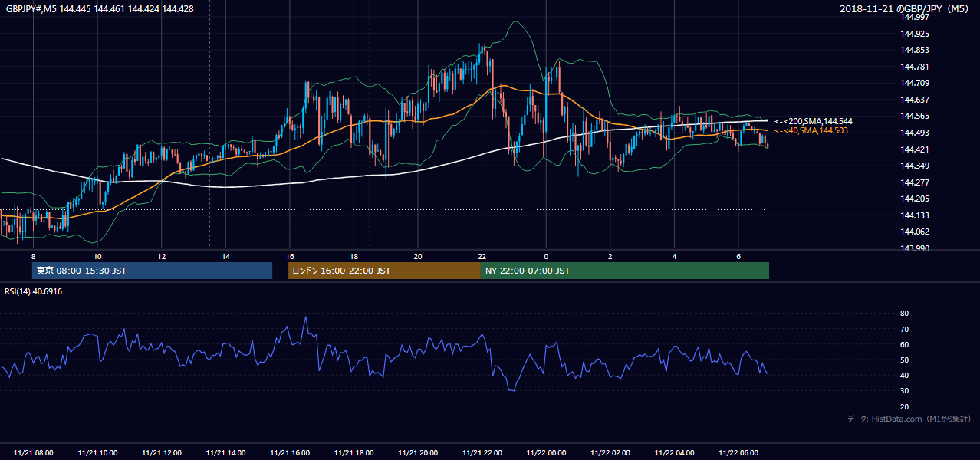Image resolution: width=980 pixels, height=460 pixels.
Task: Click the 11/21 22:00 timestamp
Action: click(x=482, y=453)
